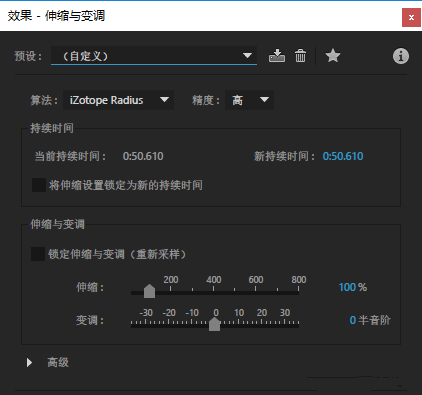Toggle the 锁定伸缩与变调（重新采样）checkbox
Screen dimensions: 422x395
point(38,254)
